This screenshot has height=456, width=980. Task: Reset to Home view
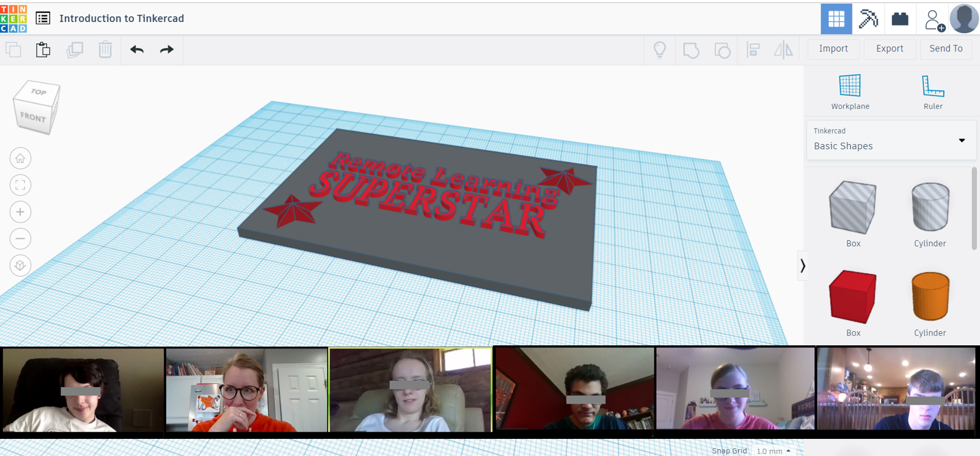tap(20, 158)
